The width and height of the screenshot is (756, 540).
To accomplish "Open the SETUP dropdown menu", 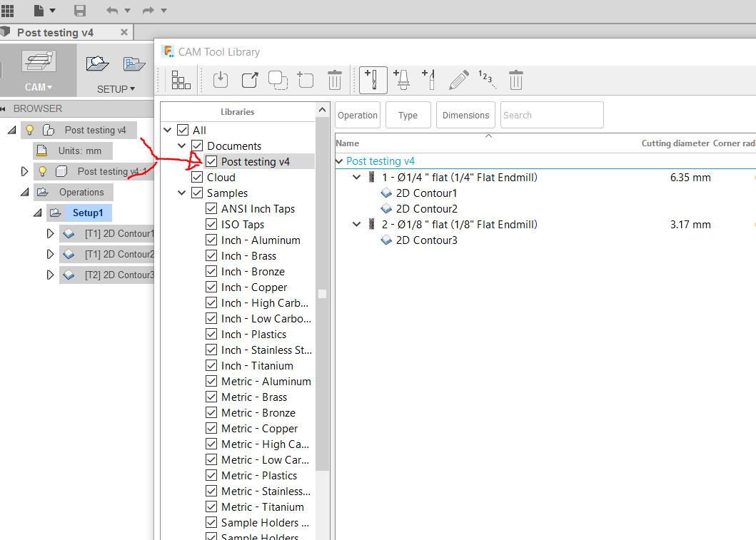I will click(116, 89).
